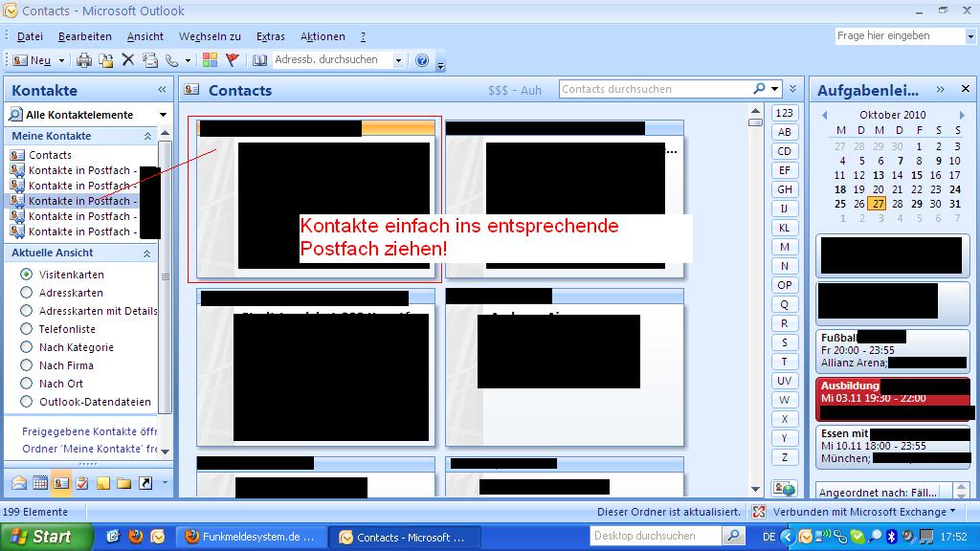980x551 pixels.
Task: Open the phone call dropdown arrow
Action: 188,60
